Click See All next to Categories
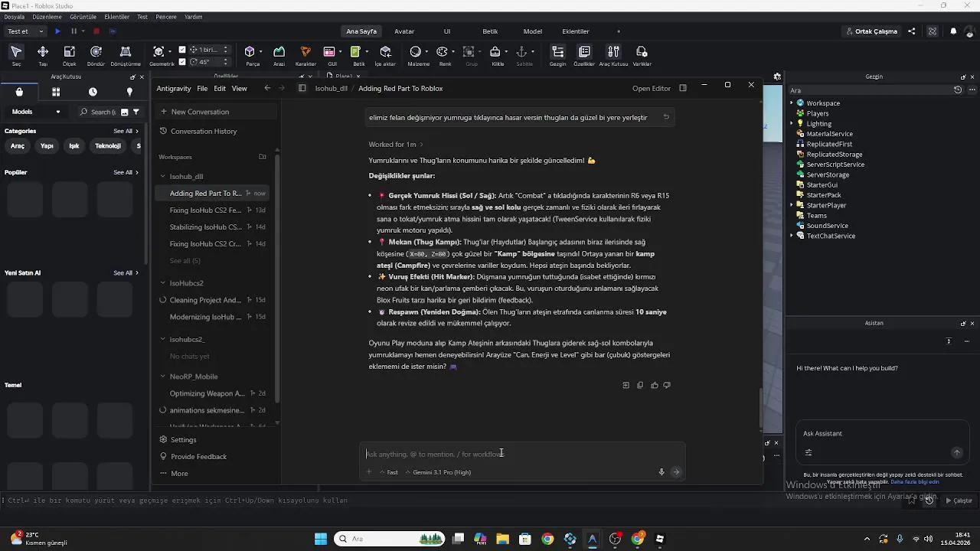The height and width of the screenshot is (551, 980). [x=126, y=131]
